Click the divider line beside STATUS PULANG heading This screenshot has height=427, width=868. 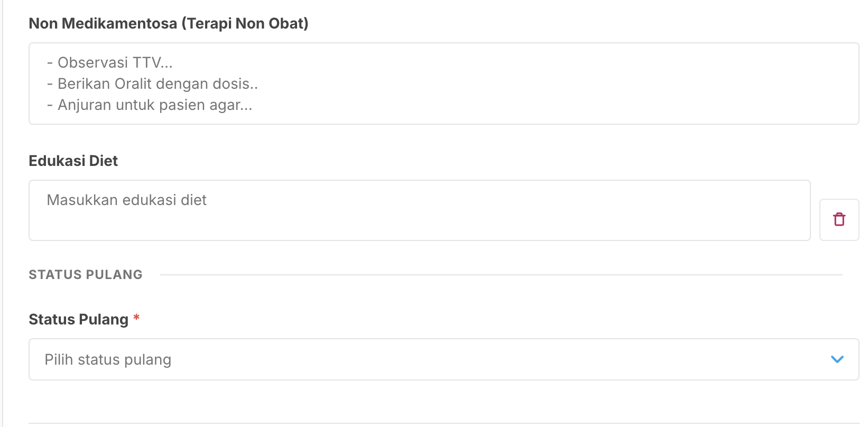pos(501,275)
